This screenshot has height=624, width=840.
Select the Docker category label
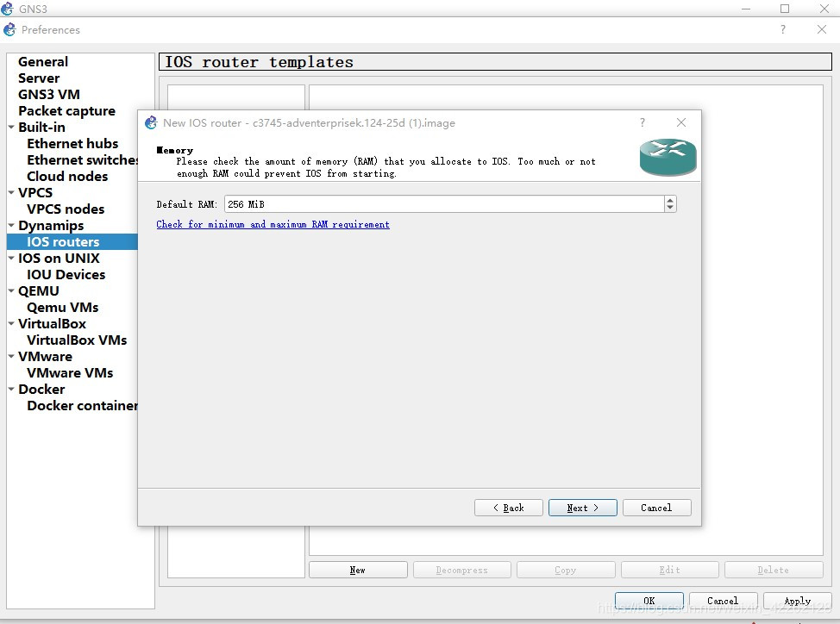pos(41,389)
